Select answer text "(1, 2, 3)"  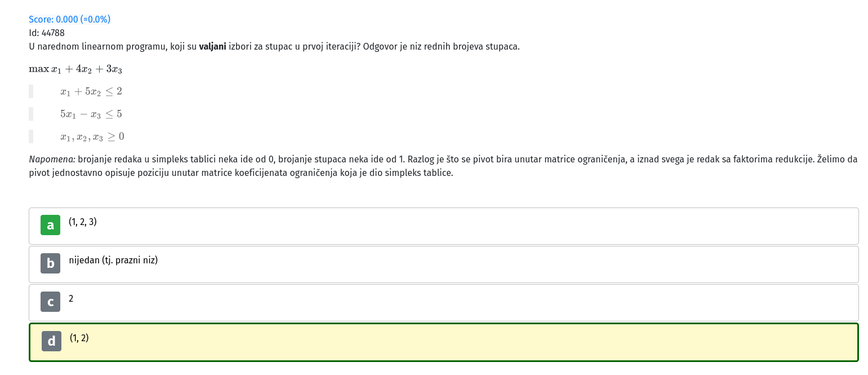(83, 222)
